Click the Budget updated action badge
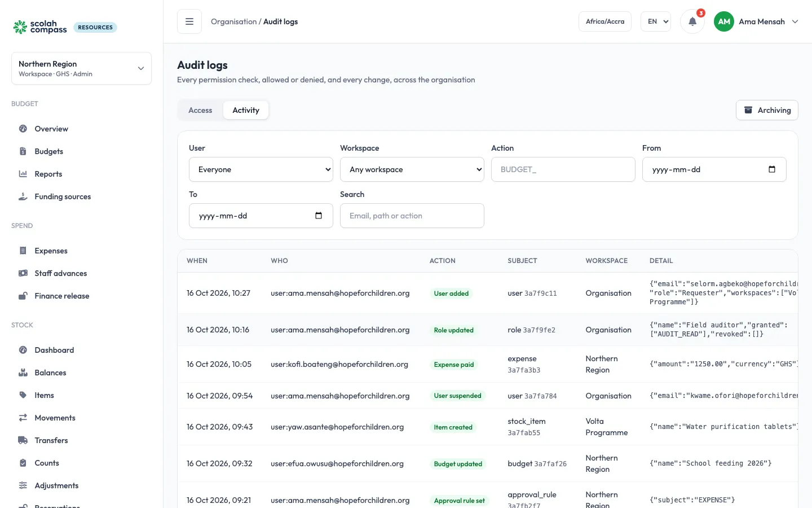The width and height of the screenshot is (812, 508). (458, 464)
